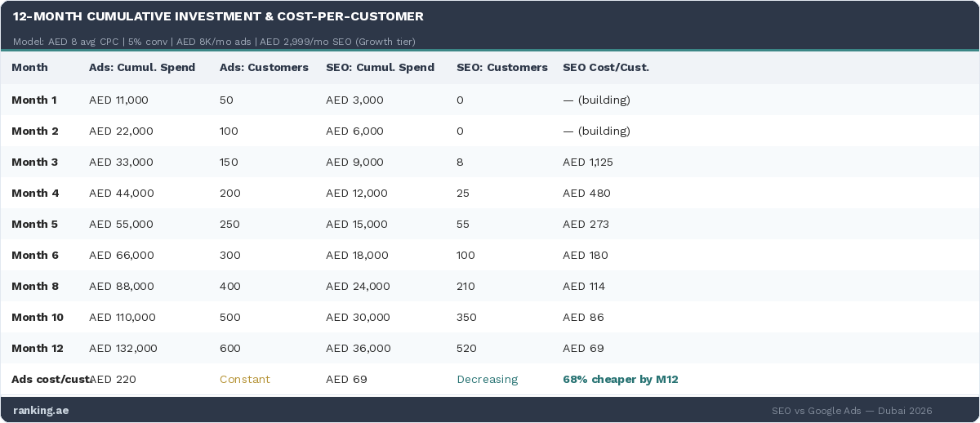Select the Month 12 row label
This screenshot has width=980, height=423.
click(38, 349)
